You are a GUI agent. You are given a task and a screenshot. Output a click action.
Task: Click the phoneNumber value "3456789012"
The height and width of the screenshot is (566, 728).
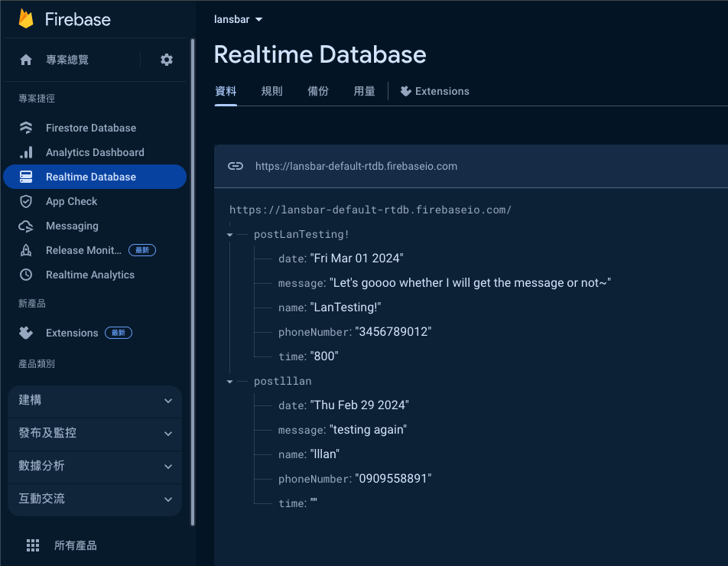(x=394, y=332)
